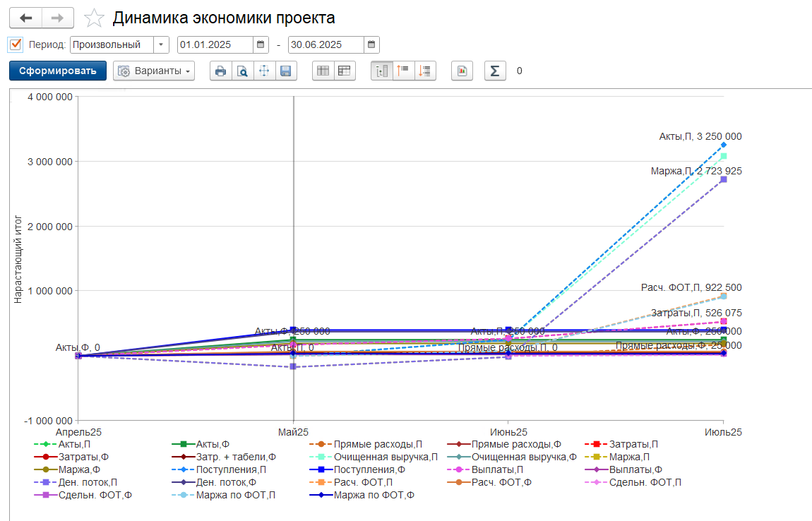Select the Акты,П legend entry
812x521 pixels.
pos(62,444)
